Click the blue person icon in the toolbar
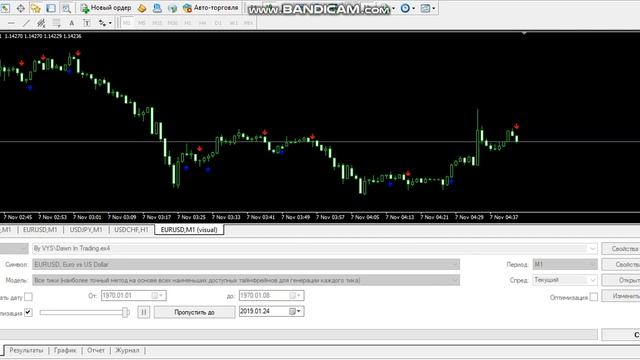The image size is (640, 360). [157, 8]
